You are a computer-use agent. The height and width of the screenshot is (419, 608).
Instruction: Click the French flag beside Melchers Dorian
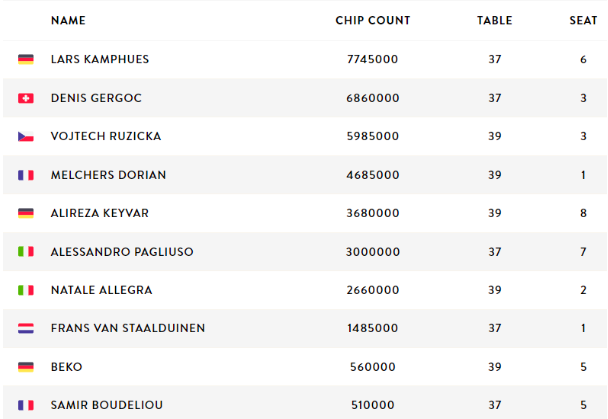26,175
